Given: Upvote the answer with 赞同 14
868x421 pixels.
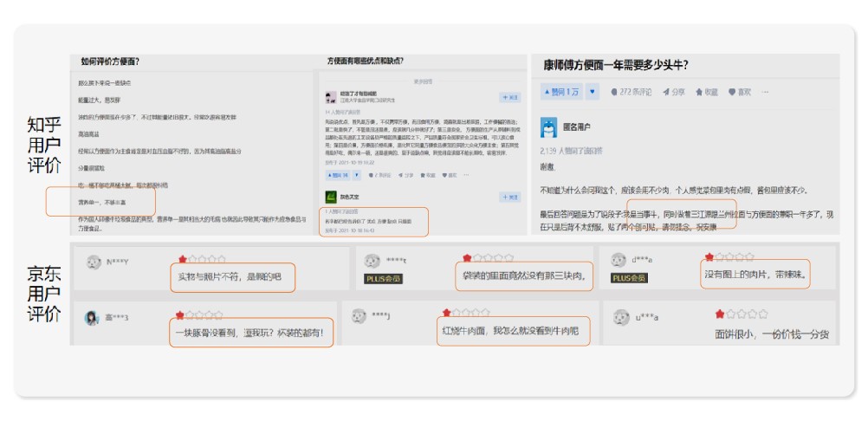Looking at the screenshot, I should point(338,175).
